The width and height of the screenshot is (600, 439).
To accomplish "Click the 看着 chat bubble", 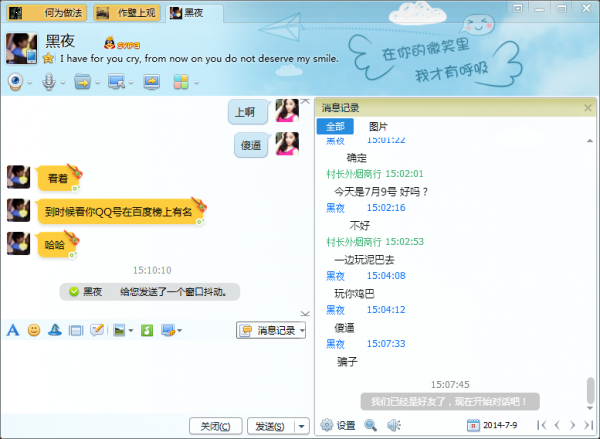I will [57, 178].
